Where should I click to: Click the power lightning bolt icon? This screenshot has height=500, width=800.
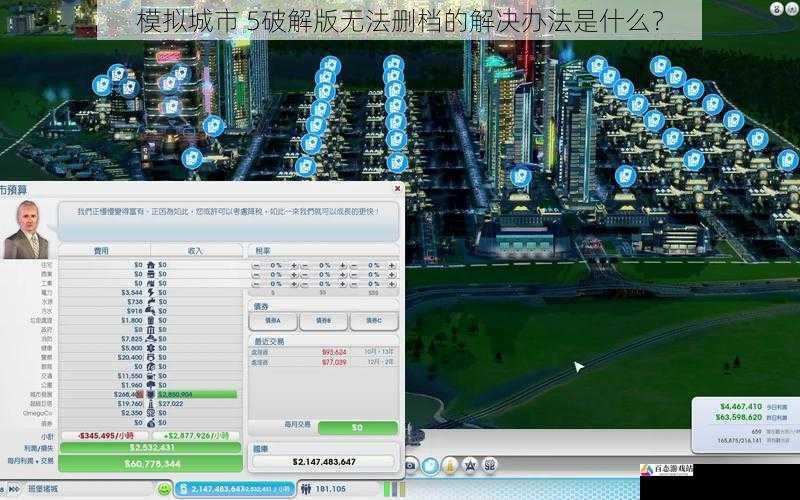pyautogui.click(x=151, y=292)
